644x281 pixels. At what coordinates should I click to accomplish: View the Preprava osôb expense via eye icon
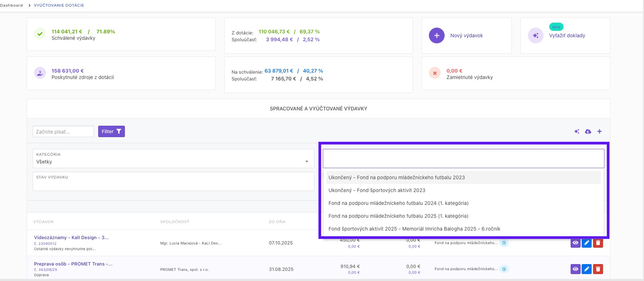(x=575, y=269)
